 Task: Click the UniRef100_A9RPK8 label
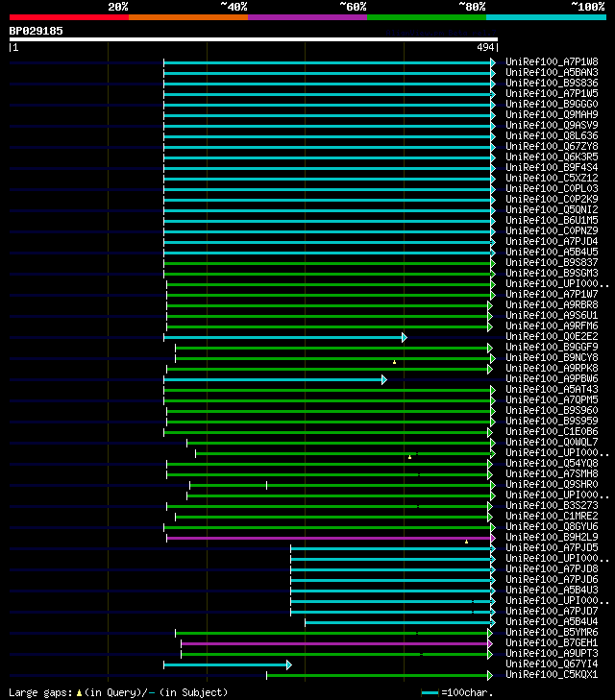pyautogui.click(x=552, y=369)
